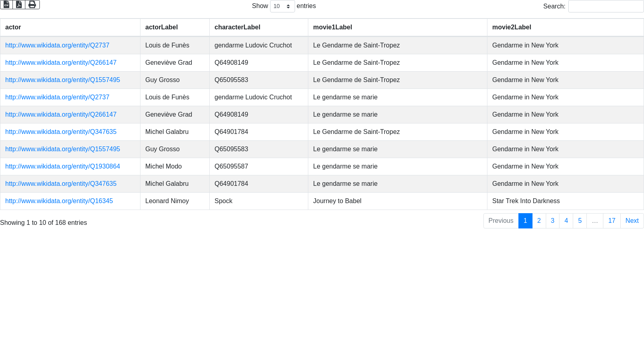Image resolution: width=644 pixels, height=362 pixels.
Task: Jump to last page 17
Action: pos(612,221)
